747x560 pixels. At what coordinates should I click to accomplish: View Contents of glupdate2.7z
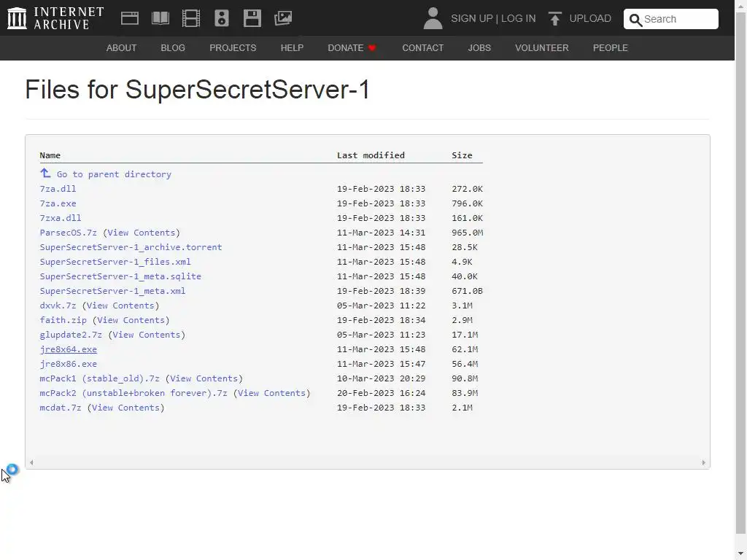(x=147, y=335)
